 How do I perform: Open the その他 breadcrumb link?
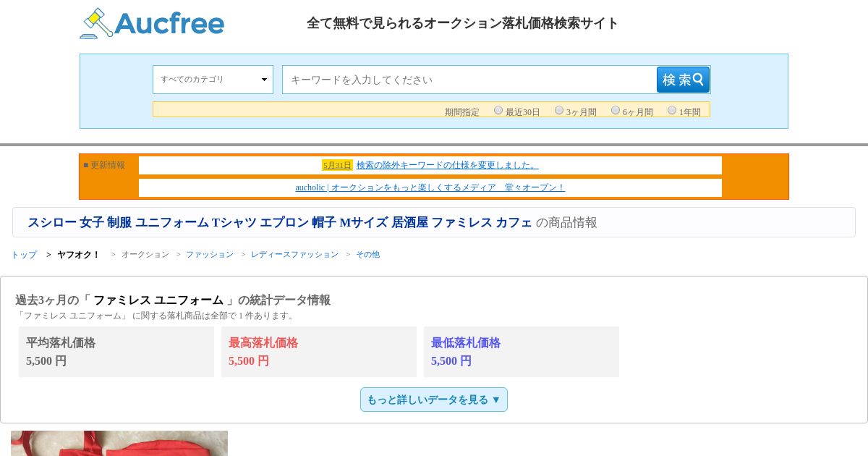tap(367, 255)
